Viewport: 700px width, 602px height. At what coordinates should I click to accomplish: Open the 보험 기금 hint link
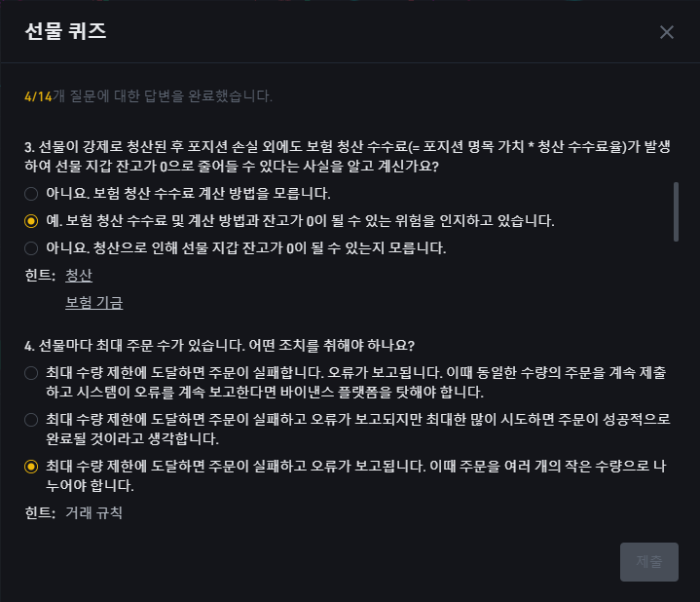(94, 303)
